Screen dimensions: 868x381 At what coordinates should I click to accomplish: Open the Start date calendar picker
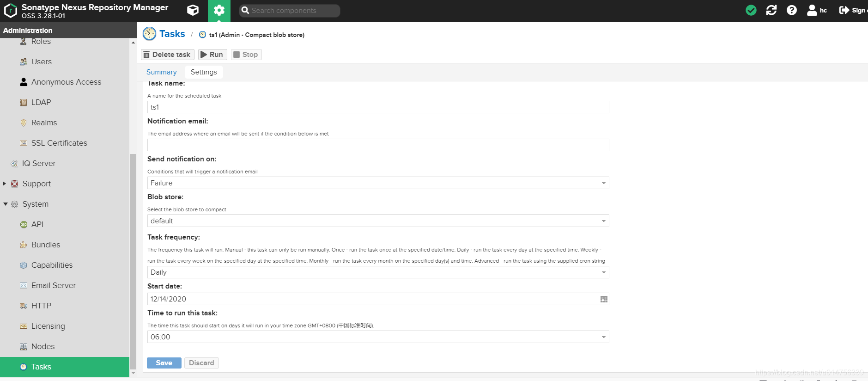[604, 299]
